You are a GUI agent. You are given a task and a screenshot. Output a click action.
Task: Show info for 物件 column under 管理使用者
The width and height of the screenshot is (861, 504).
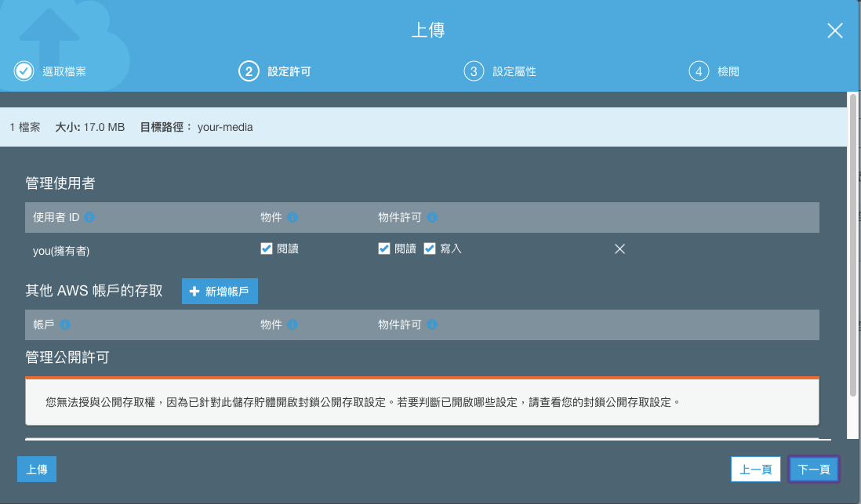coord(292,217)
